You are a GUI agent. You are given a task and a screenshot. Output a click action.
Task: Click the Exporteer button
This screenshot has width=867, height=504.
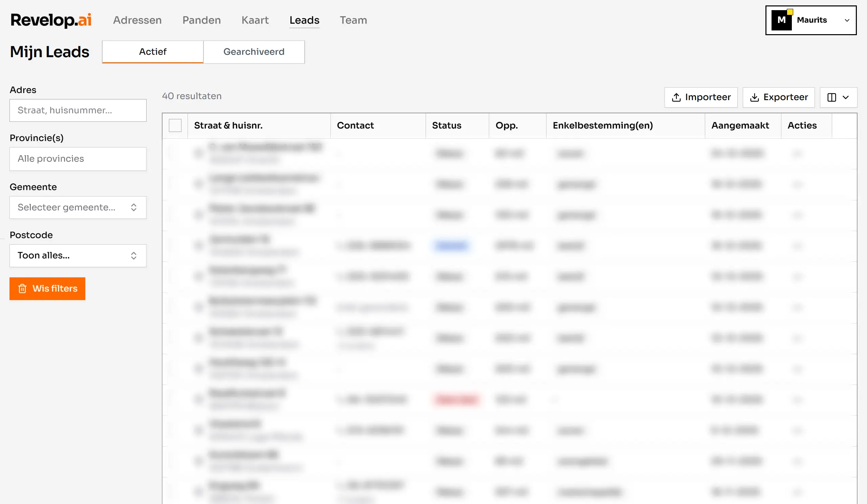coord(779,97)
